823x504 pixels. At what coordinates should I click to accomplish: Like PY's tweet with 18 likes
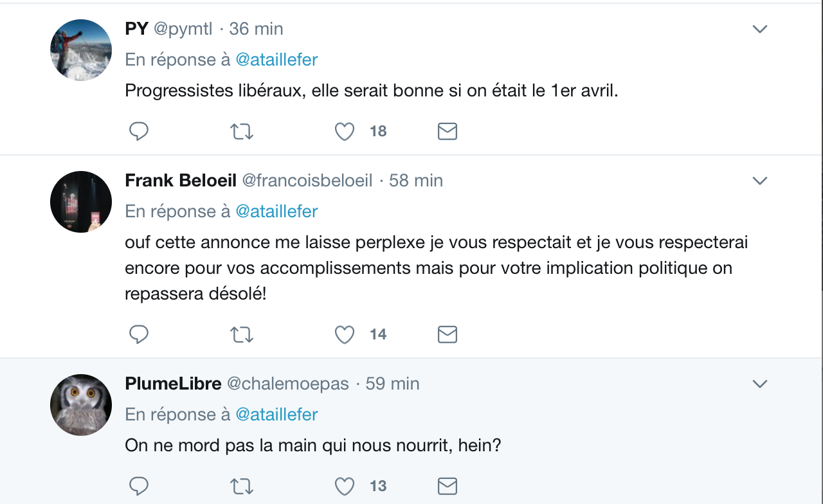point(345,132)
